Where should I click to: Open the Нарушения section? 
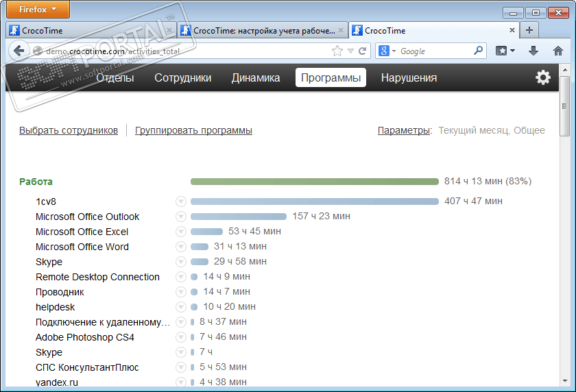[409, 77]
